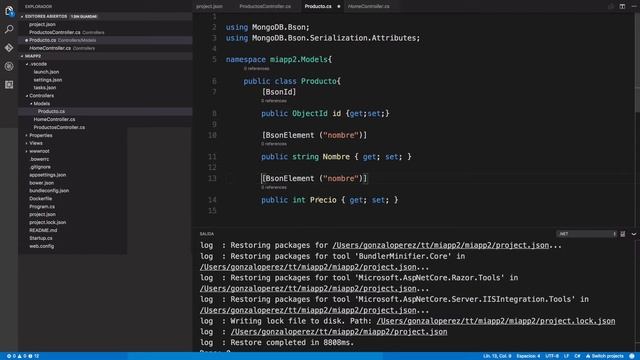Expand the Properties folder
This screenshot has height=360, width=640.
tap(27, 136)
